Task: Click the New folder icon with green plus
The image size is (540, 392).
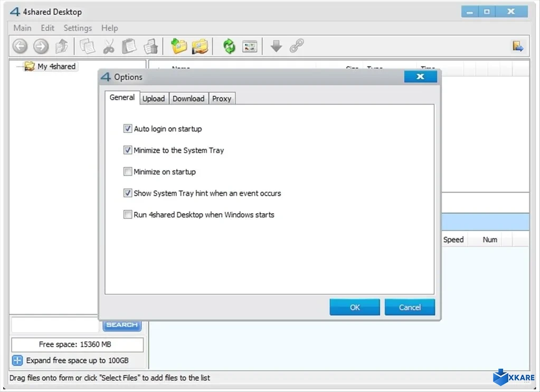Action: [x=179, y=46]
